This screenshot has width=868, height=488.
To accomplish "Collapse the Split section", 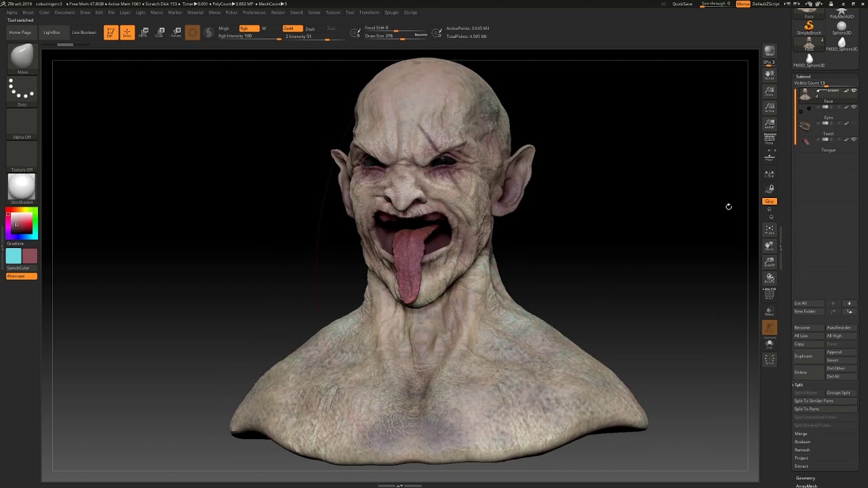I will tap(799, 385).
